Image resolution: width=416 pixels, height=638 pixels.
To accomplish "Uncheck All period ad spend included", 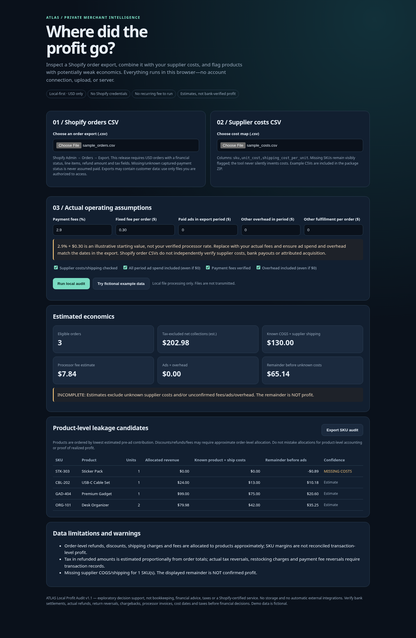I will click(x=125, y=268).
